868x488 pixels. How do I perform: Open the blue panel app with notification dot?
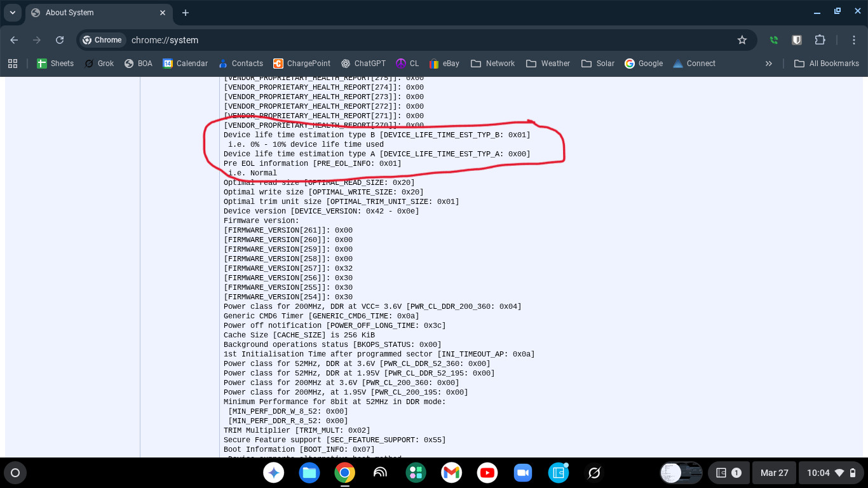pos(559,473)
